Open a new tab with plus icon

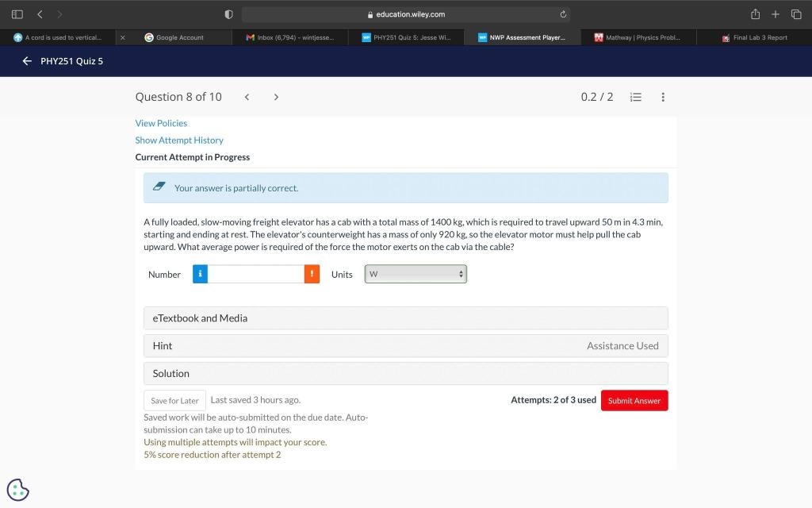pos(776,14)
